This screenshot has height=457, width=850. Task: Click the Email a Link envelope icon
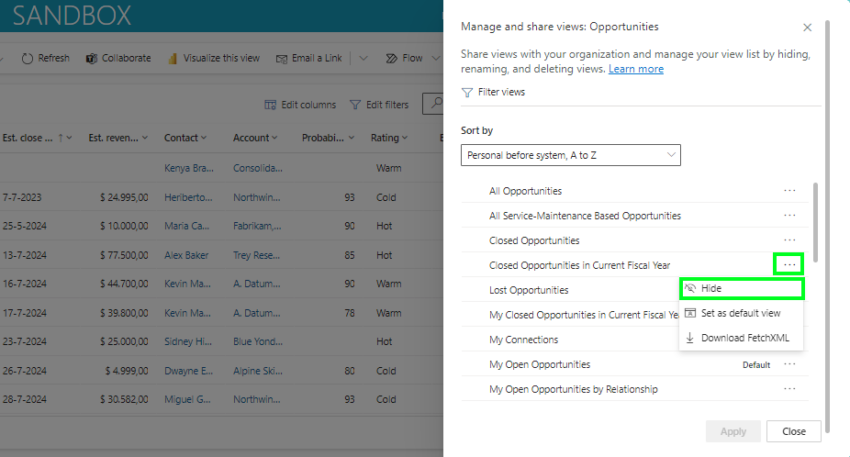pyautogui.click(x=281, y=59)
